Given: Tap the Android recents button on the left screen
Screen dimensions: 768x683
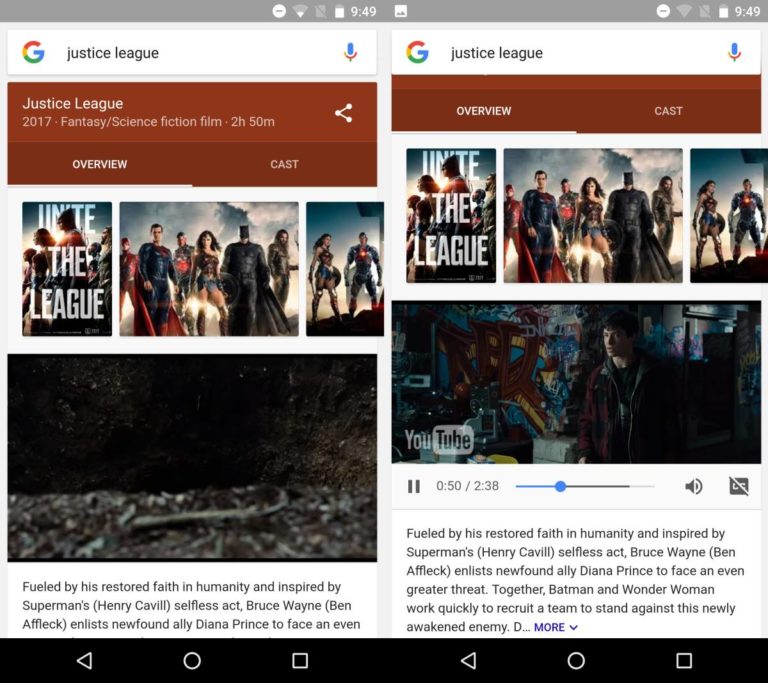Looking at the screenshot, I should (300, 660).
